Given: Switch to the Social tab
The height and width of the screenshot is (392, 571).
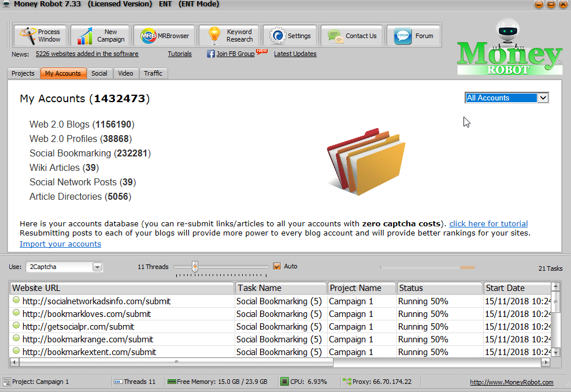Looking at the screenshot, I should [x=99, y=73].
